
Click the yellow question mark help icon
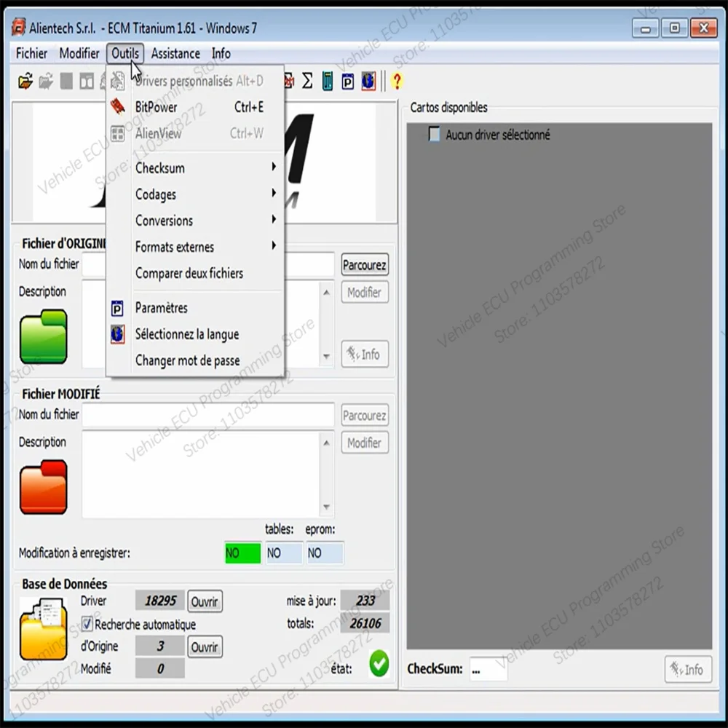click(397, 82)
